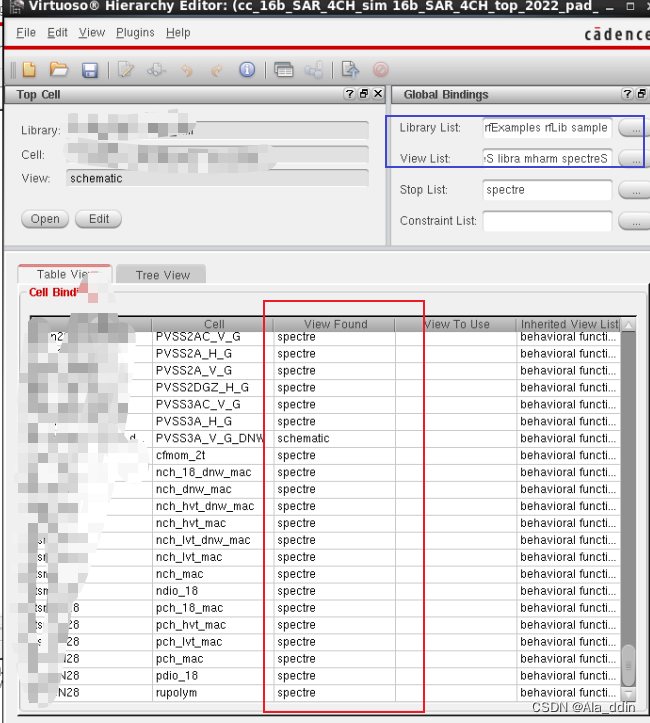Undo the last change

[x=187, y=70]
